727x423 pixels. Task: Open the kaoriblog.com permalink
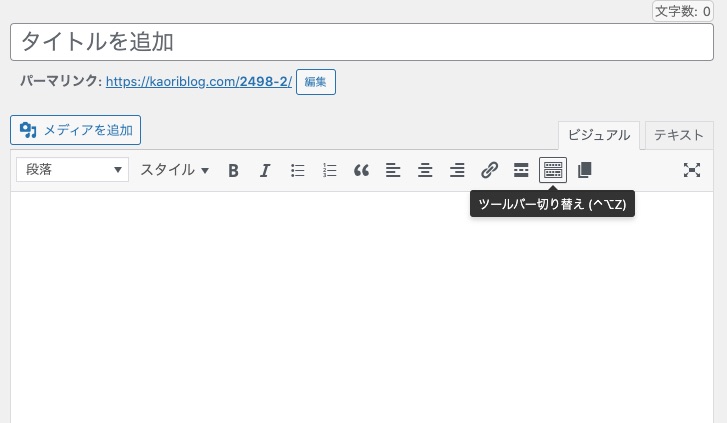pyautogui.click(x=199, y=82)
